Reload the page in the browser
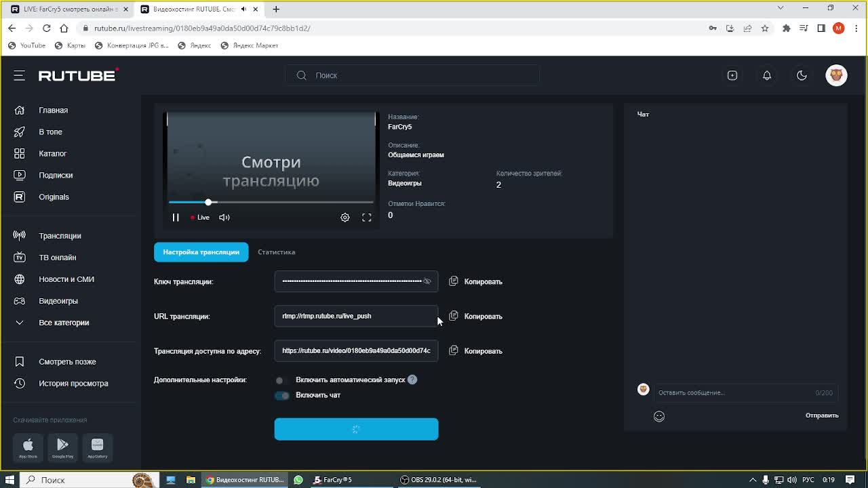Viewport: 868px width, 488px height. [47, 28]
